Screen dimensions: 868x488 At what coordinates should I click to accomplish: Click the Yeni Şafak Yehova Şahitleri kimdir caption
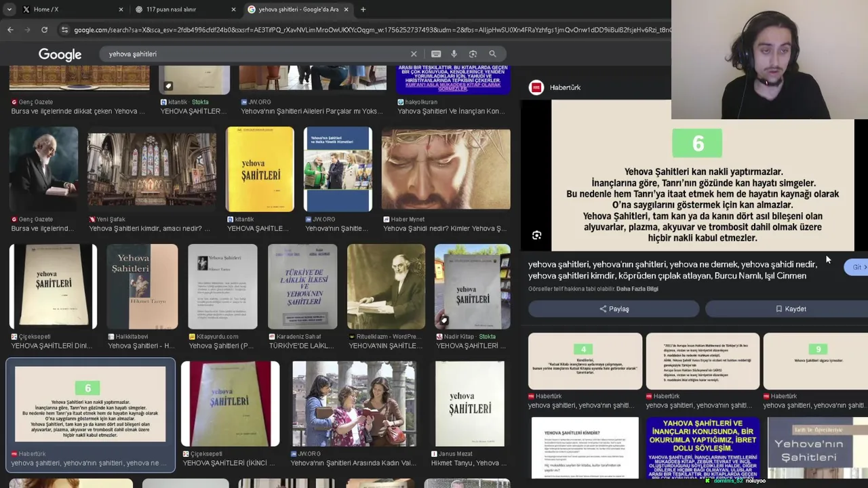point(150,228)
